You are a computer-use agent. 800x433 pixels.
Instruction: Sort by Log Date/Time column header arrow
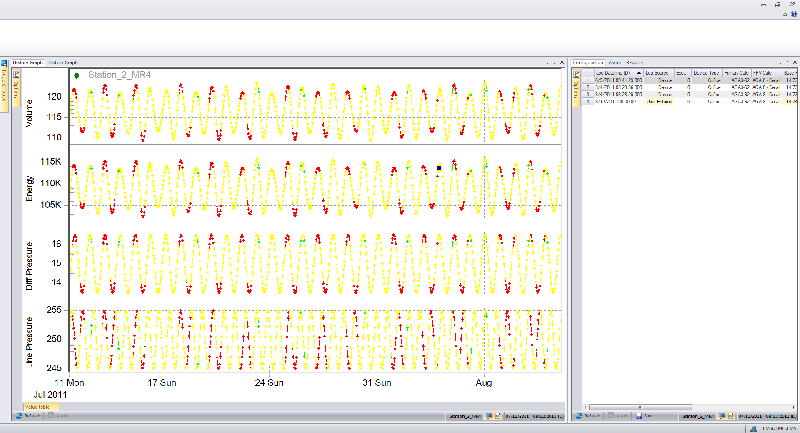(x=638, y=73)
